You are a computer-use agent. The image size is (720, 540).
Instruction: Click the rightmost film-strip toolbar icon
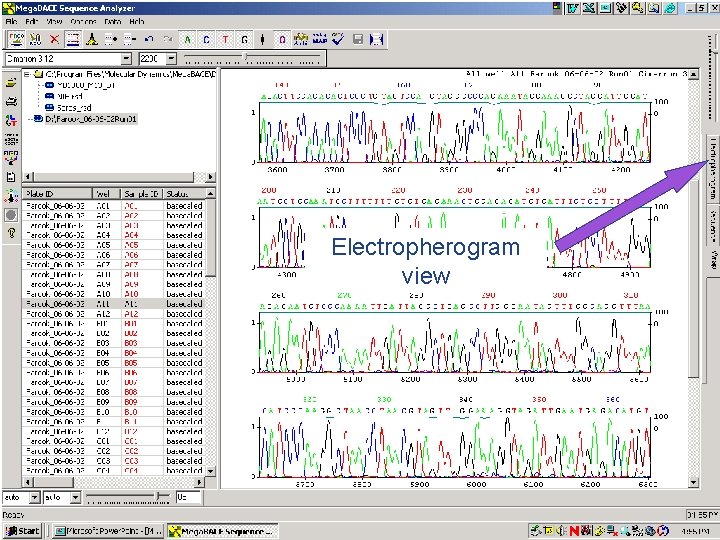pyautogui.click(x=377, y=39)
